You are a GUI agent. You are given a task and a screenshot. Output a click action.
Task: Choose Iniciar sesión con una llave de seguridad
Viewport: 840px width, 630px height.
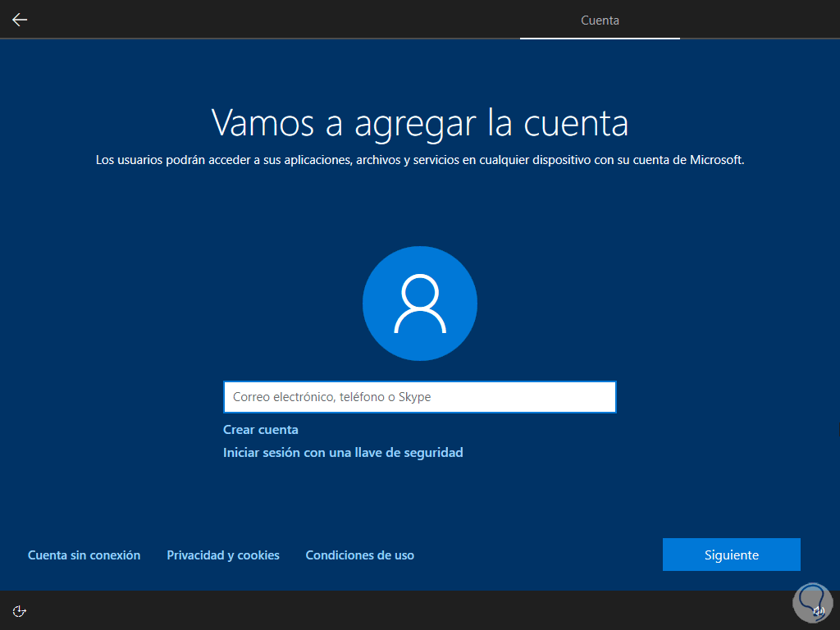[343, 452]
